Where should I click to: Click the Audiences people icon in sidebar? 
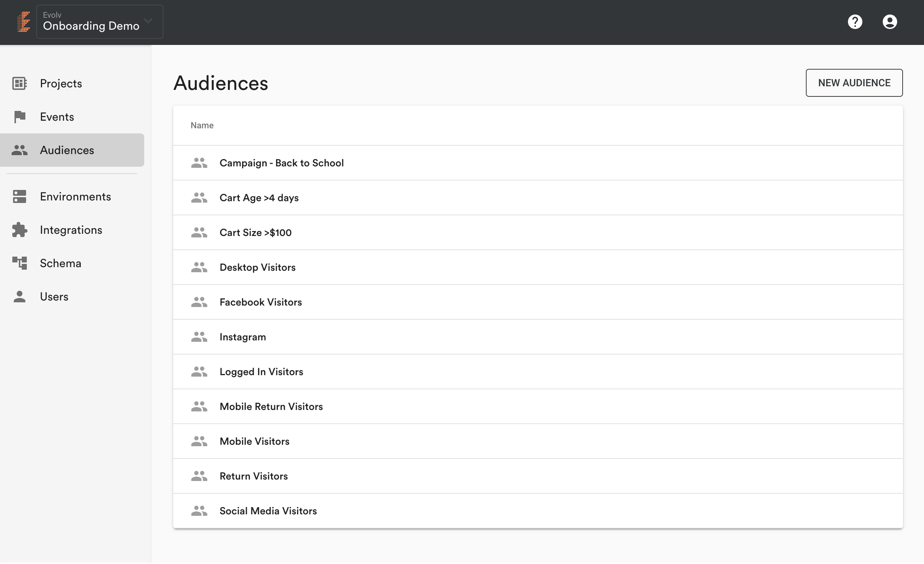pyautogui.click(x=20, y=150)
